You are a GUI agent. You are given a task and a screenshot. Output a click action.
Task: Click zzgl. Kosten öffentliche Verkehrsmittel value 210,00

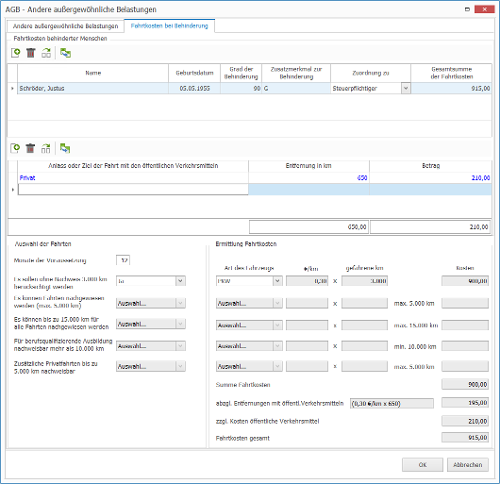(x=465, y=421)
